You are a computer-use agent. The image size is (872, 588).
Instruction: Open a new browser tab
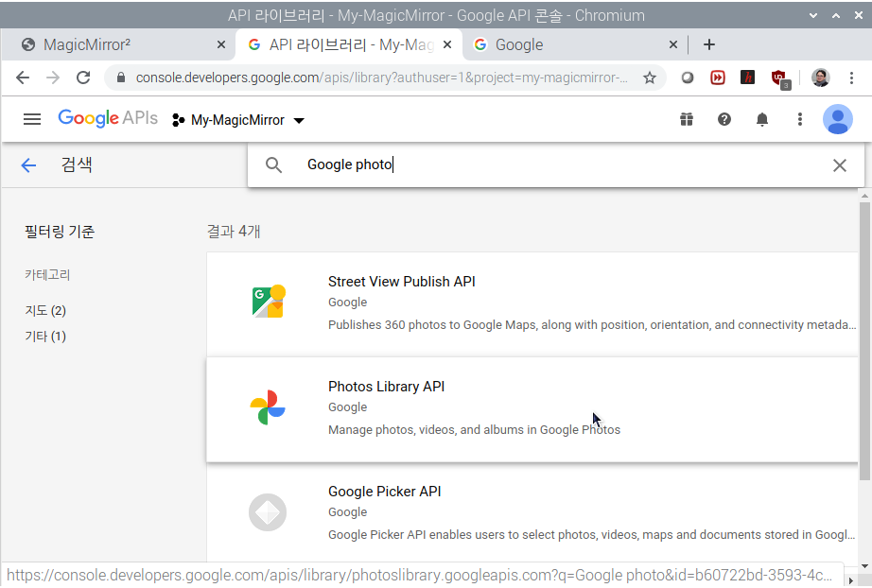click(709, 44)
